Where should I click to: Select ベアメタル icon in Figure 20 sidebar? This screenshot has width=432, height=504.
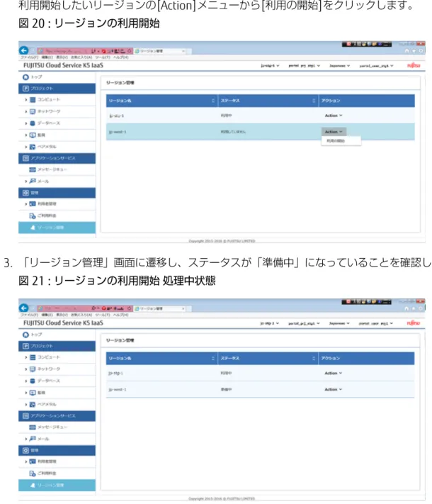(x=33, y=147)
